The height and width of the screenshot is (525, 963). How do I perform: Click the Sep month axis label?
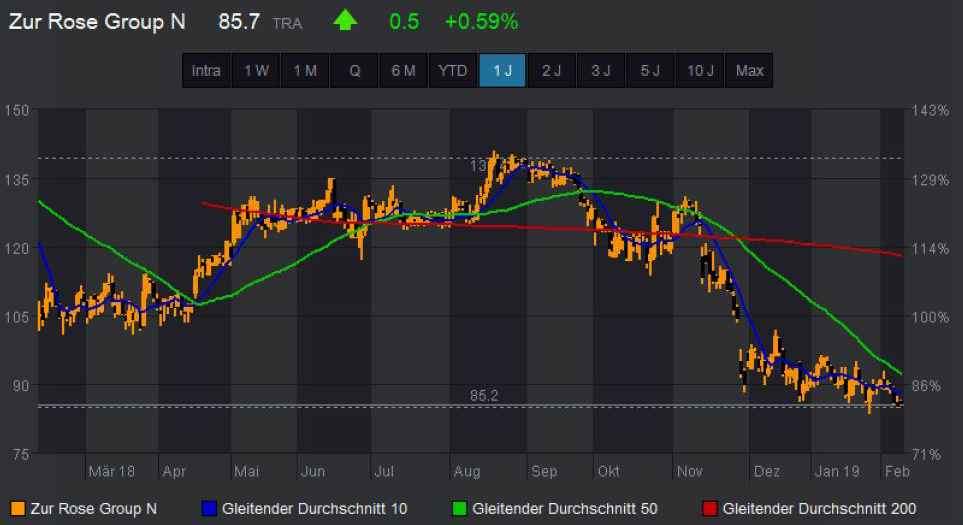544,472
